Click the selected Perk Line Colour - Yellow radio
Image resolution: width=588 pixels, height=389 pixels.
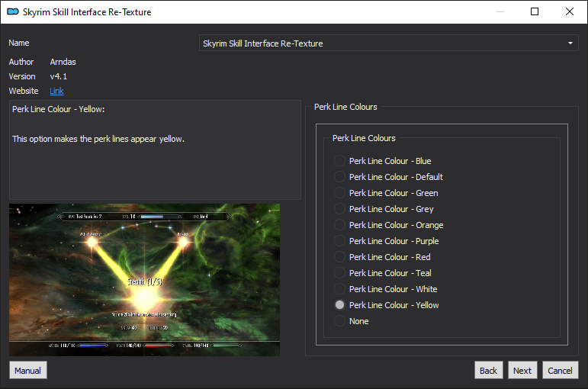click(339, 305)
